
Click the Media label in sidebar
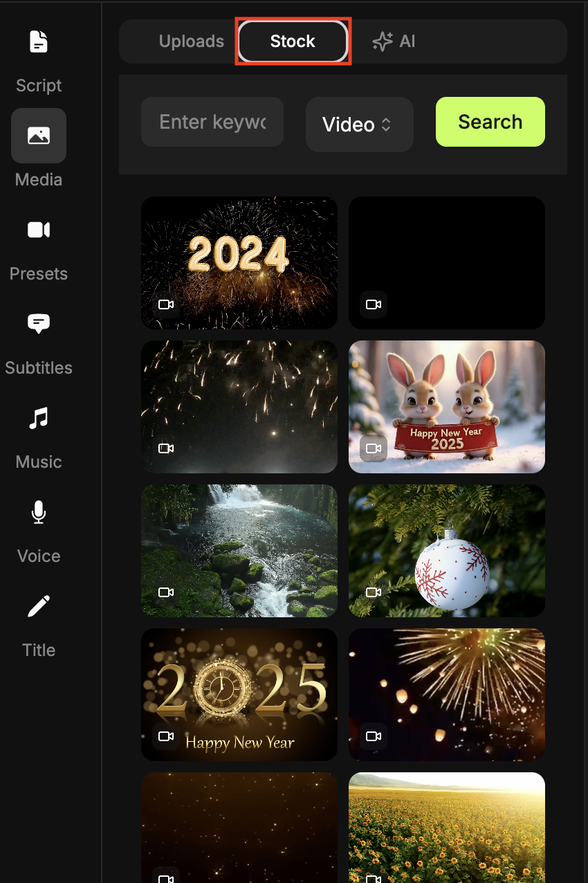(x=39, y=180)
